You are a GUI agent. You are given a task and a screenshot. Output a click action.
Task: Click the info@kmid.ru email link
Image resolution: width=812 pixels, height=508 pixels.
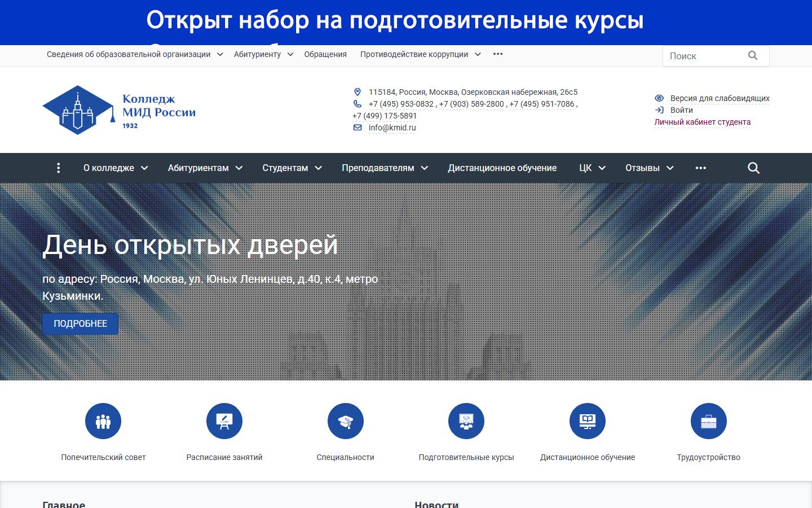coord(392,128)
